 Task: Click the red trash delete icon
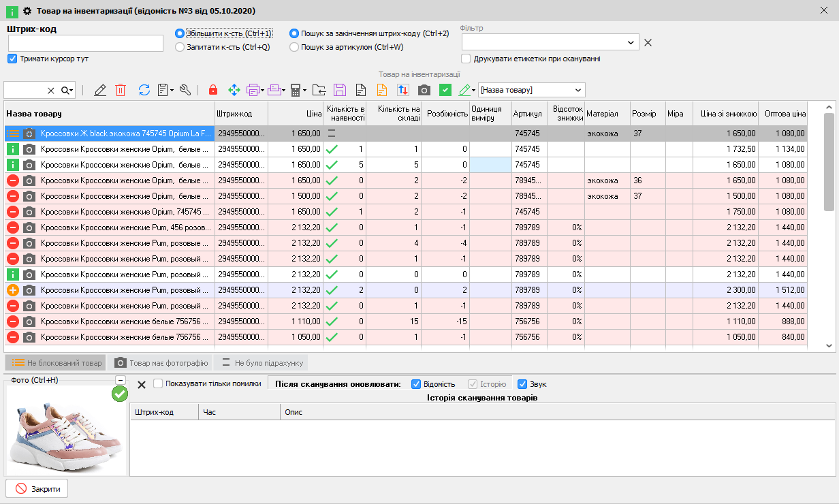click(121, 90)
